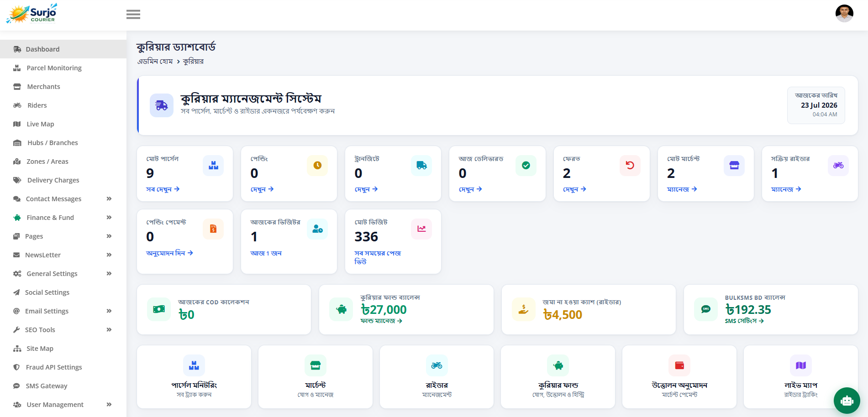This screenshot has height=417, width=868.
Task: Click the green checkmark delivered icon
Action: [526, 165]
